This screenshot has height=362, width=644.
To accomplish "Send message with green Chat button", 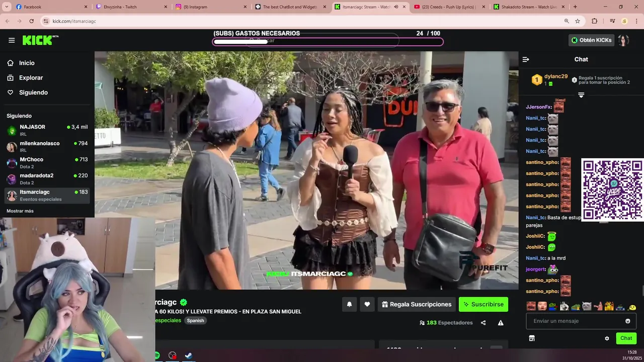I will [626, 338].
